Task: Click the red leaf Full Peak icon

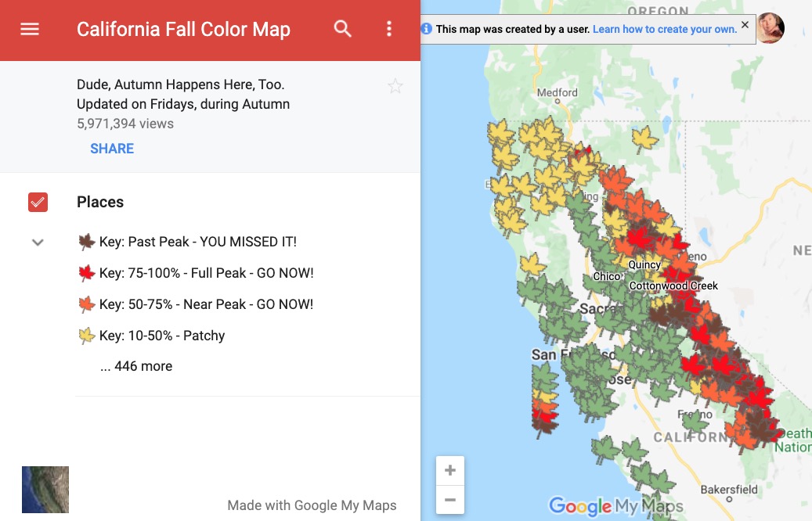Action: click(x=86, y=273)
